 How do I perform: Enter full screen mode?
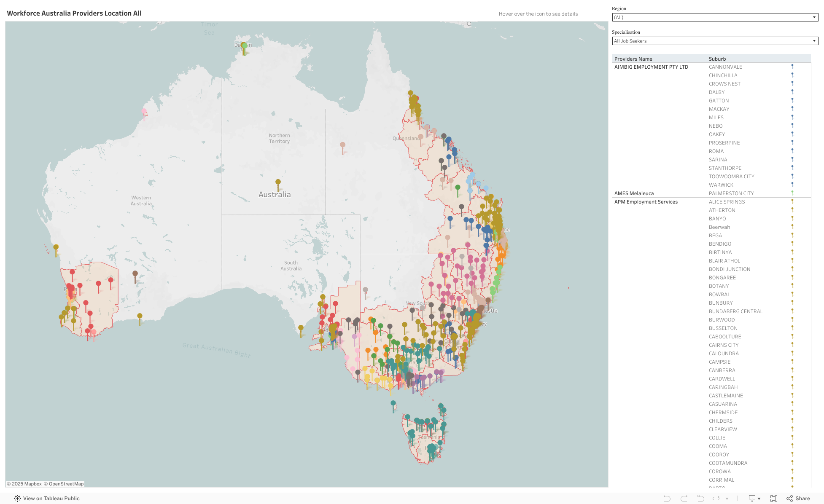(774, 498)
